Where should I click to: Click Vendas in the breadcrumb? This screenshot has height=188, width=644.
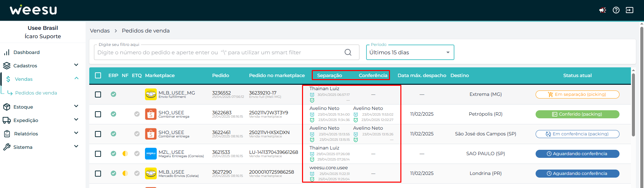[100, 30]
